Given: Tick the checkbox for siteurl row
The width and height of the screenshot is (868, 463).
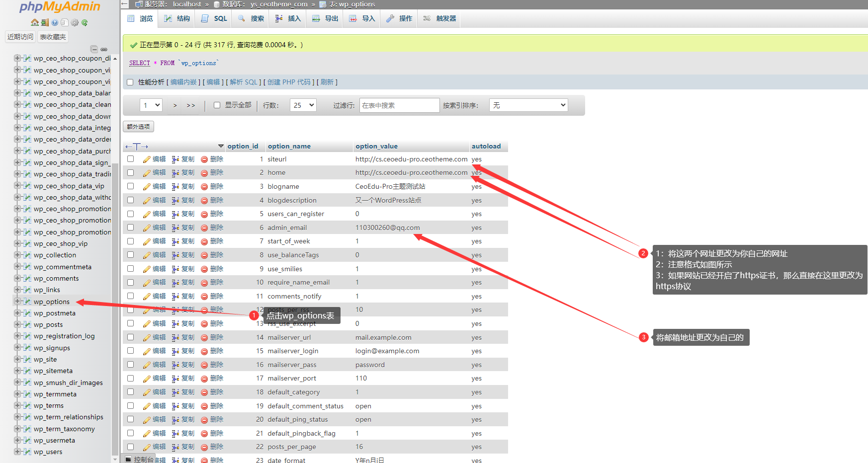Looking at the screenshot, I should point(130,159).
